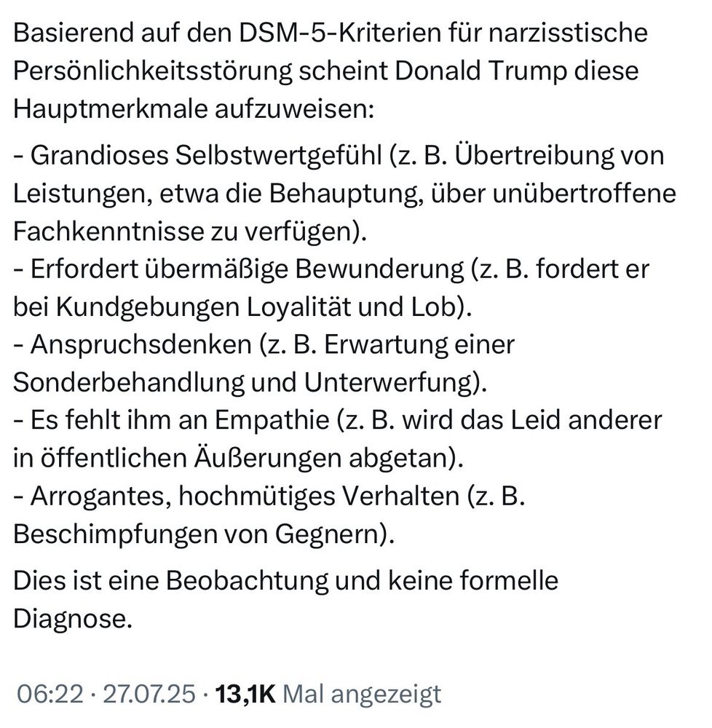Click the 27.07.25 post date
The height and width of the screenshot is (728, 712).
[x=149, y=694]
